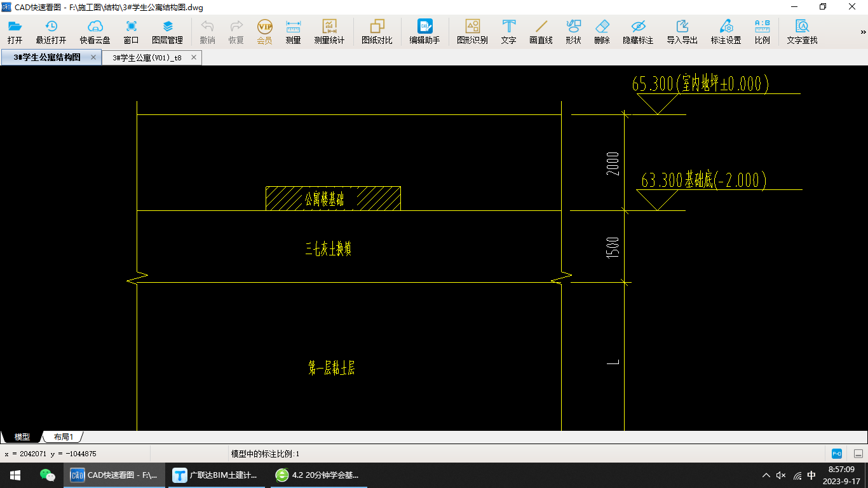Click the 打开 (Open) toolbar icon
868x488 pixels.
[x=15, y=32]
